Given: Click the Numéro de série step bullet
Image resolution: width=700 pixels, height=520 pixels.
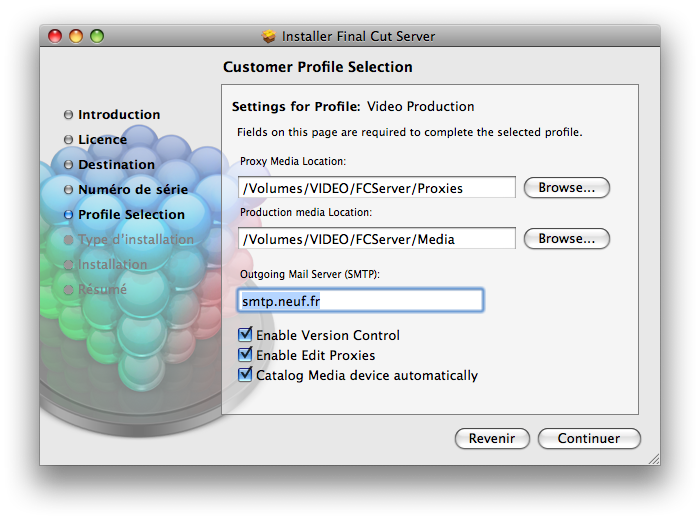Looking at the screenshot, I should click(68, 190).
